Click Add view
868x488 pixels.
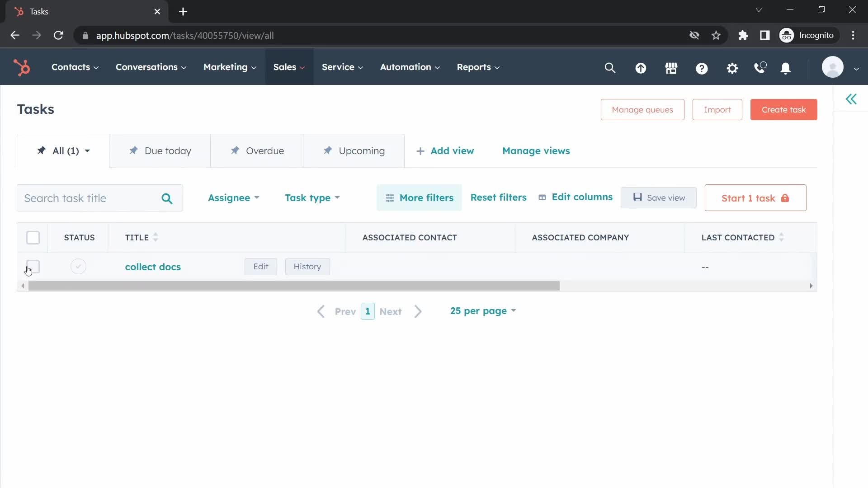[445, 151]
